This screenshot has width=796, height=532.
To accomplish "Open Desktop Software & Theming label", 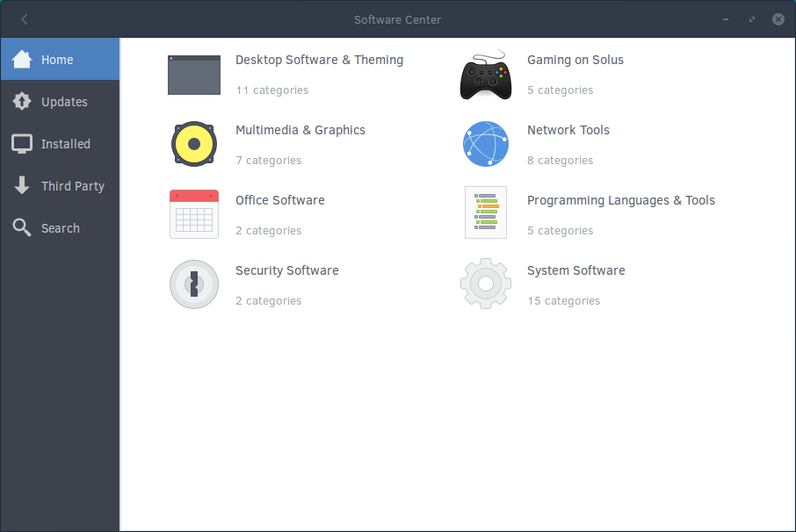I will (319, 60).
